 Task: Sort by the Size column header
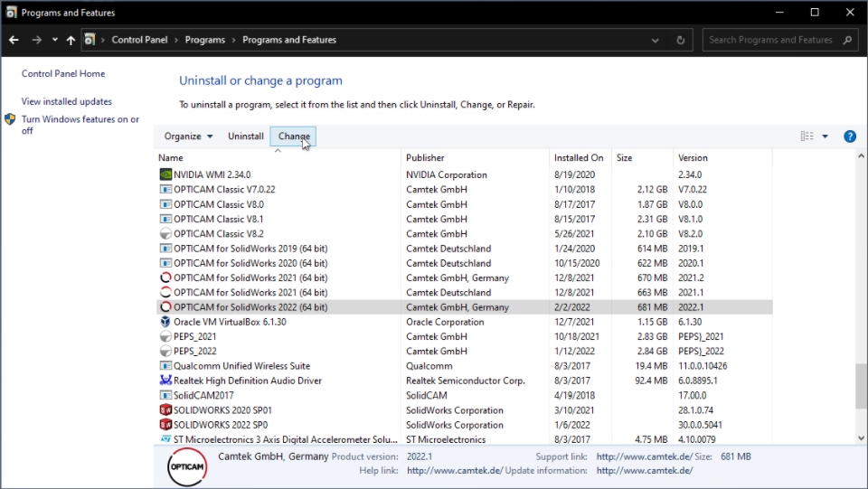[x=642, y=157]
